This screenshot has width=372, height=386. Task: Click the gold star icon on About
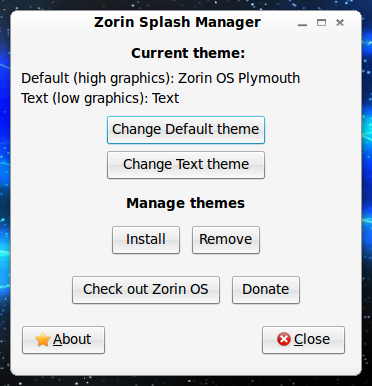(x=43, y=339)
